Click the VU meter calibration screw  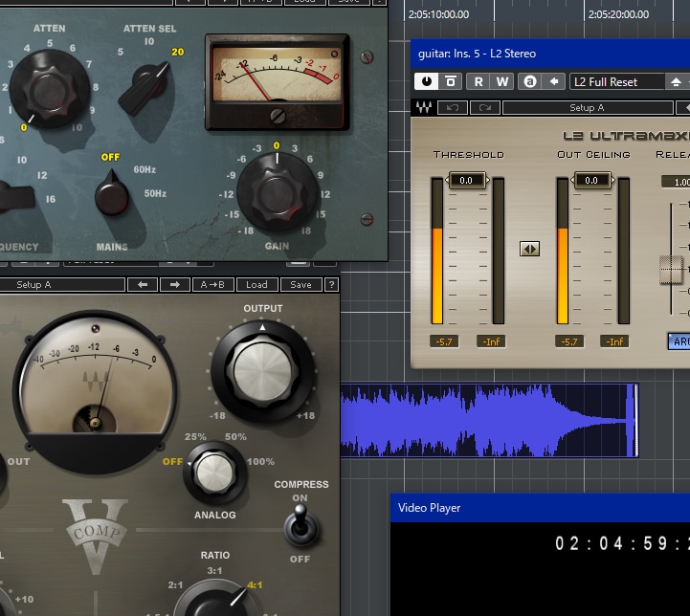pos(278,116)
